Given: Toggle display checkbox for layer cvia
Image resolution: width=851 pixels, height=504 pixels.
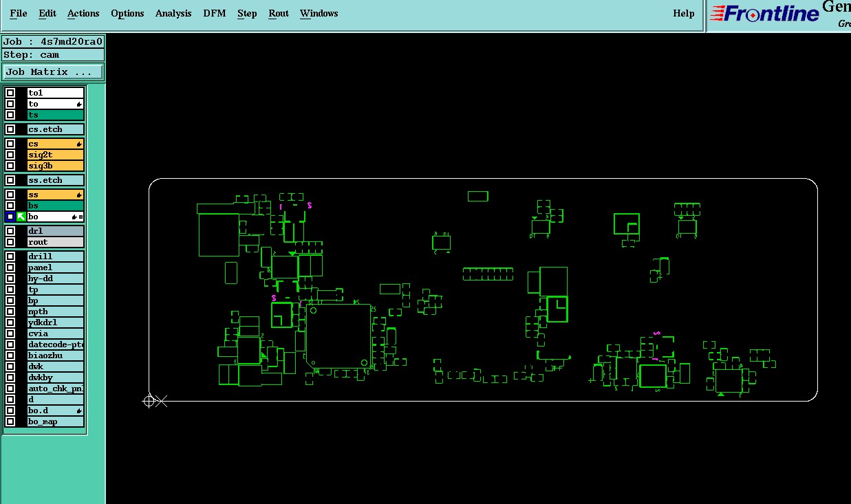Looking at the screenshot, I should pos(10,333).
